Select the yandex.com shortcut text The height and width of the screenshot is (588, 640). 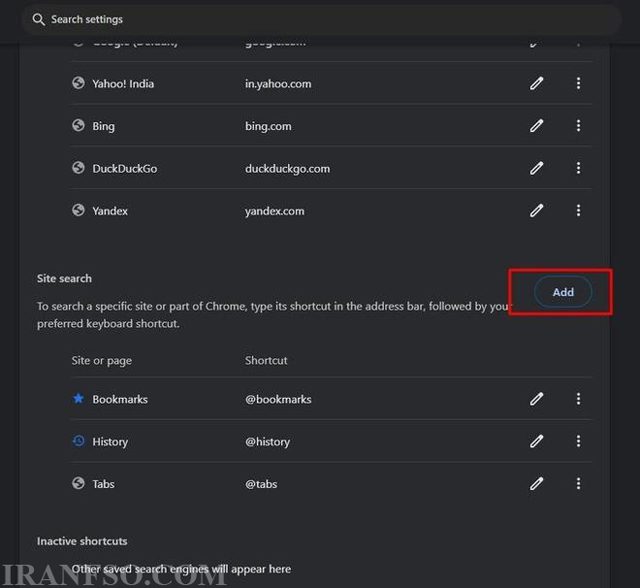(x=274, y=211)
